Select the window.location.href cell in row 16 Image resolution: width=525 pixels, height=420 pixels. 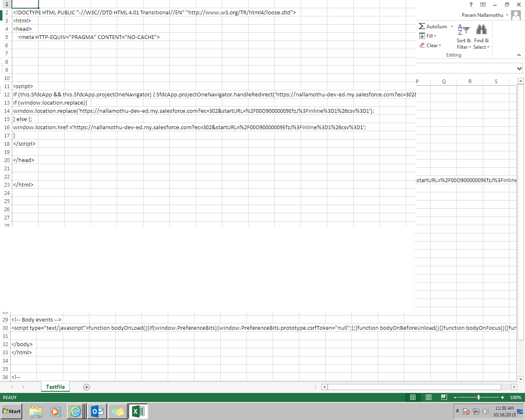click(x=189, y=127)
